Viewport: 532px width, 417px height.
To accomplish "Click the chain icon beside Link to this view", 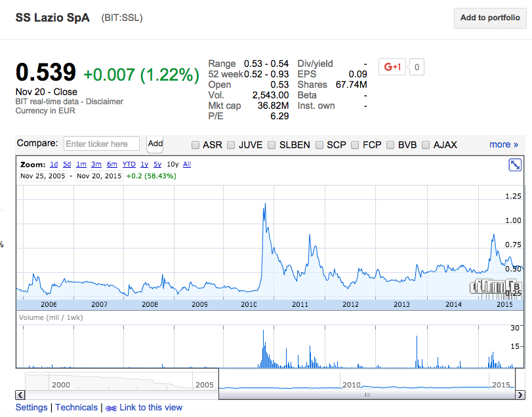I will (x=111, y=408).
